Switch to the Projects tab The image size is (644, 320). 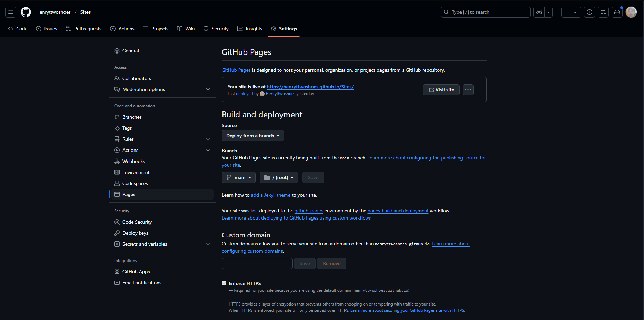pos(156,29)
